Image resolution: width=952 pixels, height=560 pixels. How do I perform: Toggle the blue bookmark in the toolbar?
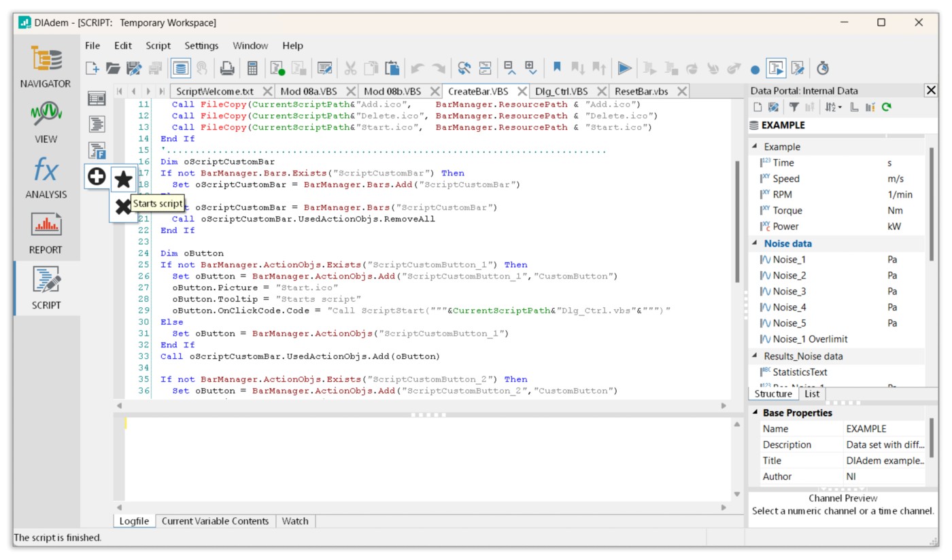(x=557, y=67)
